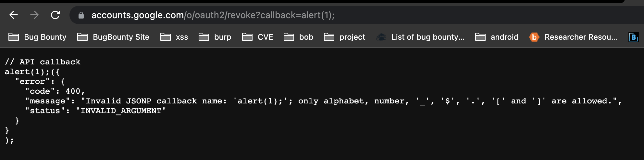Viewport: 644px width, 160px height.
Task: Open the BugBounty Site bookmark folder
Action: point(113,37)
